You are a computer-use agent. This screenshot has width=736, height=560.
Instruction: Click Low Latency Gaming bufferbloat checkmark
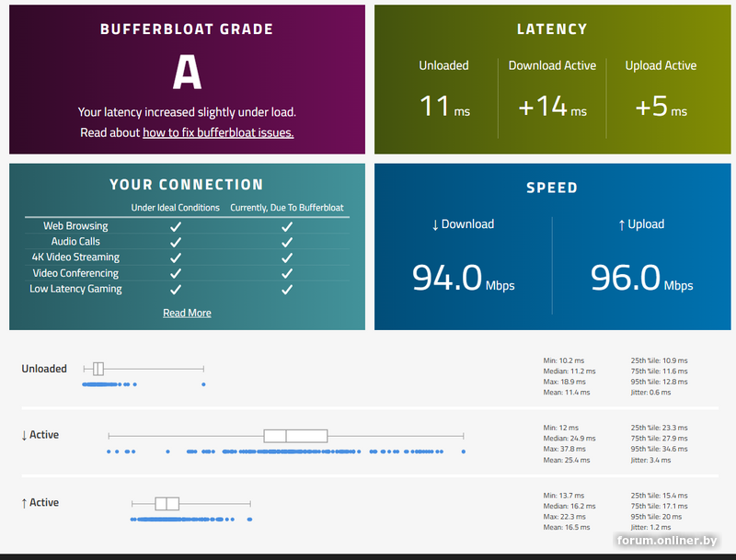point(287,290)
